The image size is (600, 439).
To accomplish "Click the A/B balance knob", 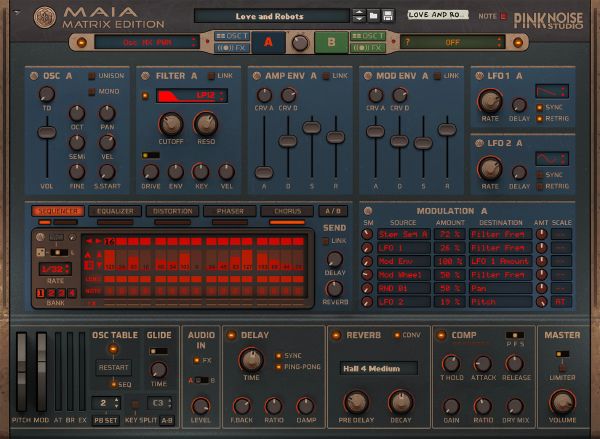I will coord(300,42).
